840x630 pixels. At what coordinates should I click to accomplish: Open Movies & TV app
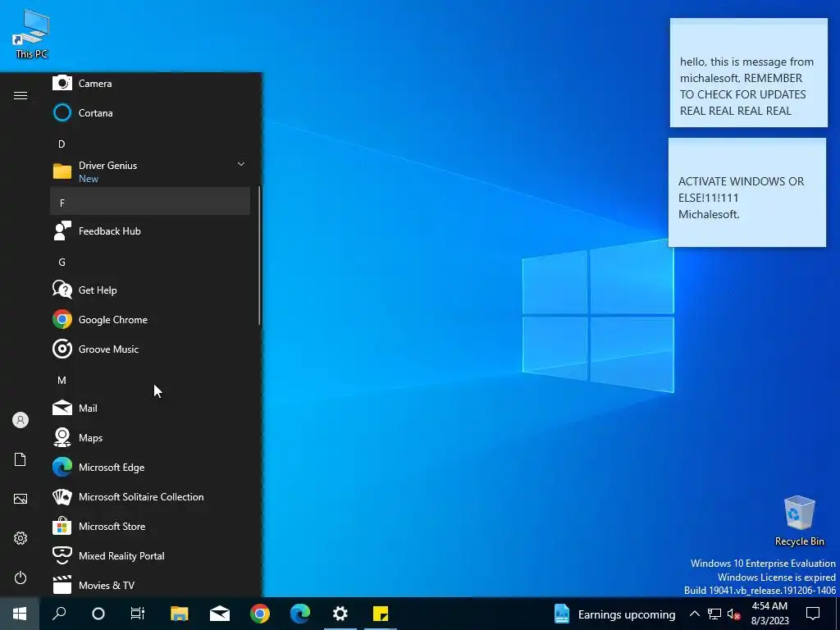tap(150, 584)
